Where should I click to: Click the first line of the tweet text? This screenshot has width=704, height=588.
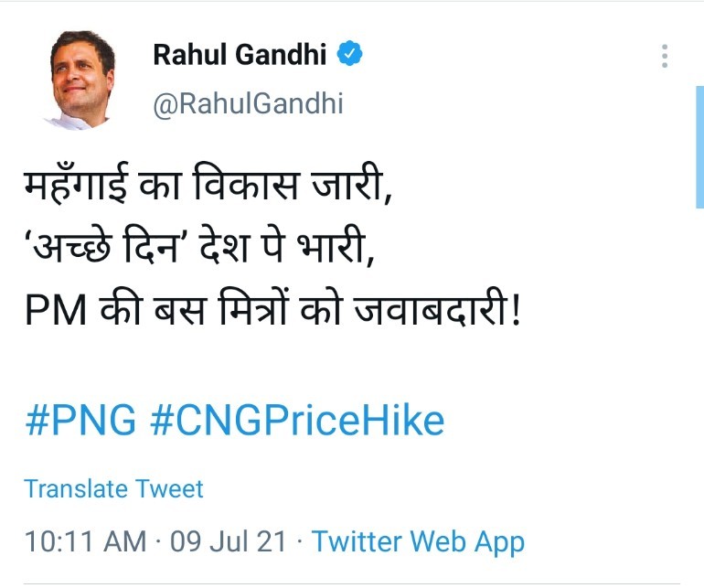point(208,193)
